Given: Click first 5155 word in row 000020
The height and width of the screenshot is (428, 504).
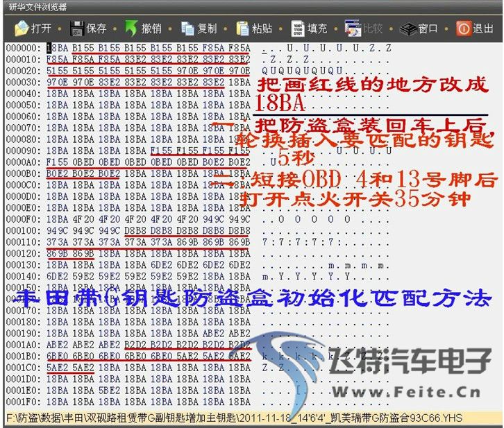Looking at the screenshot, I should [x=58, y=71].
